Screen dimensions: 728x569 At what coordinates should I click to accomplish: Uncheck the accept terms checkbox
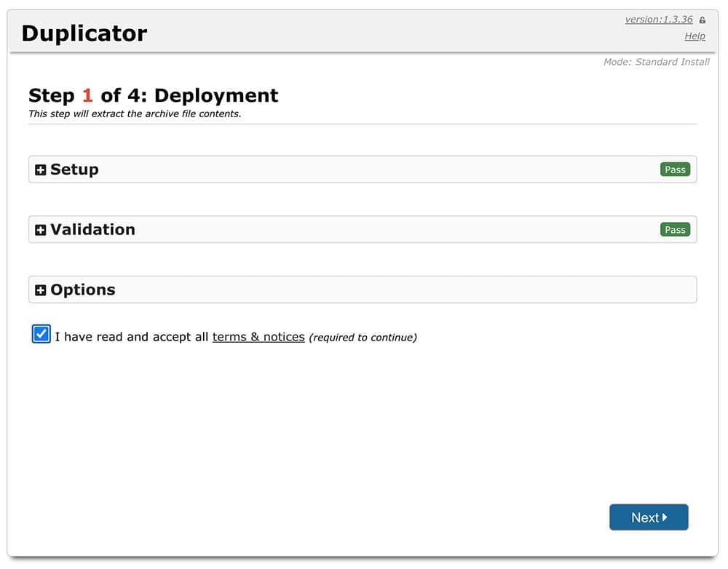[41, 334]
